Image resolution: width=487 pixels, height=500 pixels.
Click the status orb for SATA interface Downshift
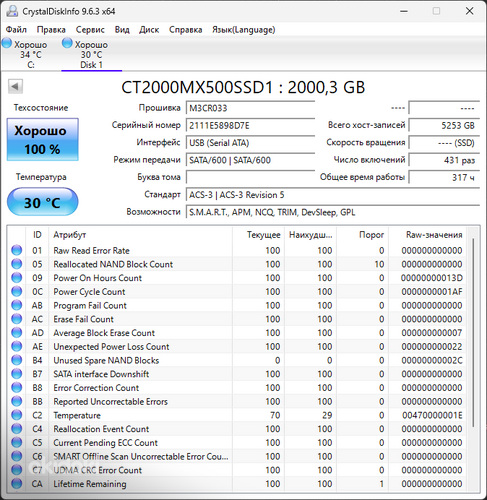16,374
